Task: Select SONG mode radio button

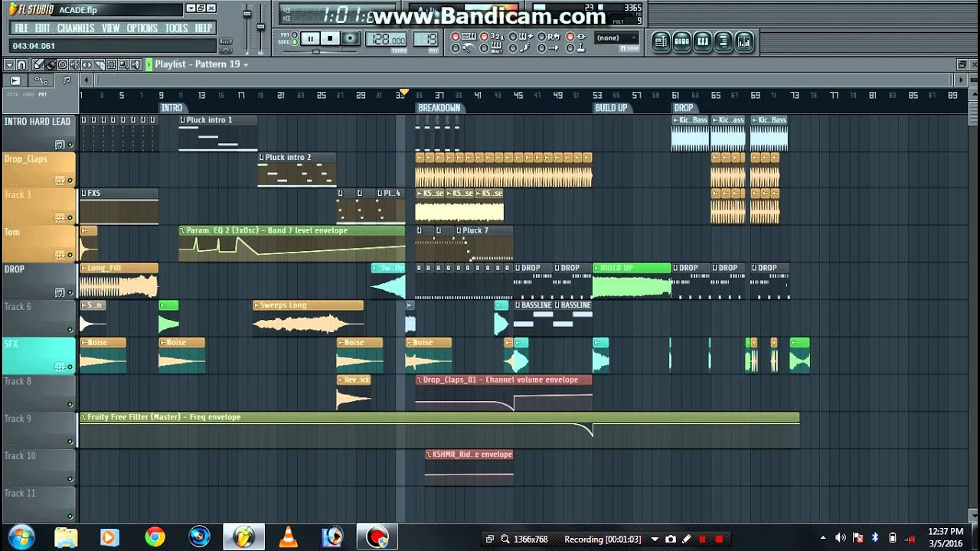Action: (294, 42)
